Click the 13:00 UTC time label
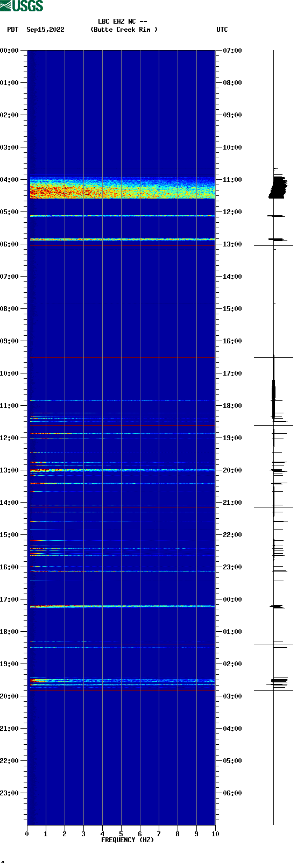 click(232, 244)
